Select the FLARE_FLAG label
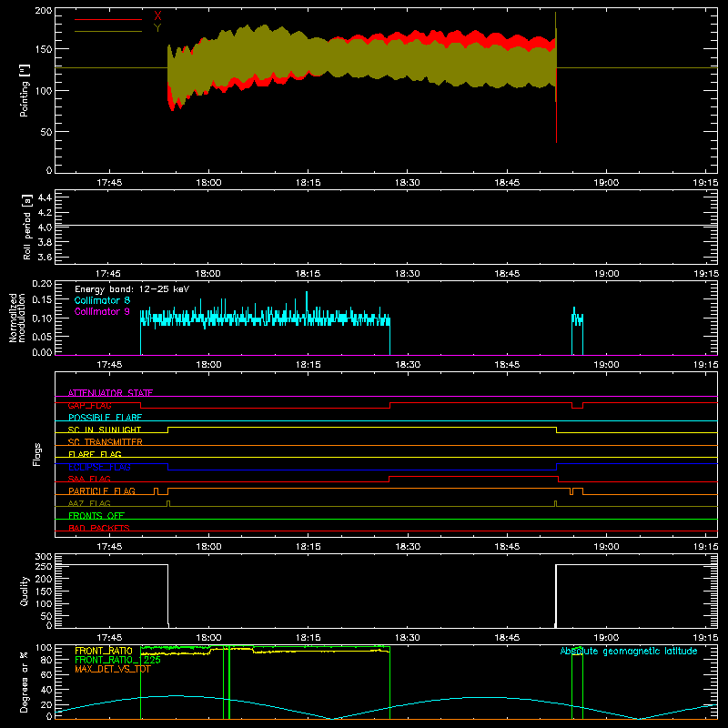The image size is (728, 728). pos(95,454)
